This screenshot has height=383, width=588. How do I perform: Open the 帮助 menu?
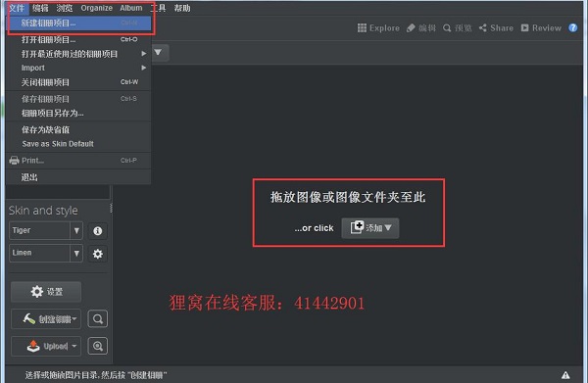click(x=182, y=8)
